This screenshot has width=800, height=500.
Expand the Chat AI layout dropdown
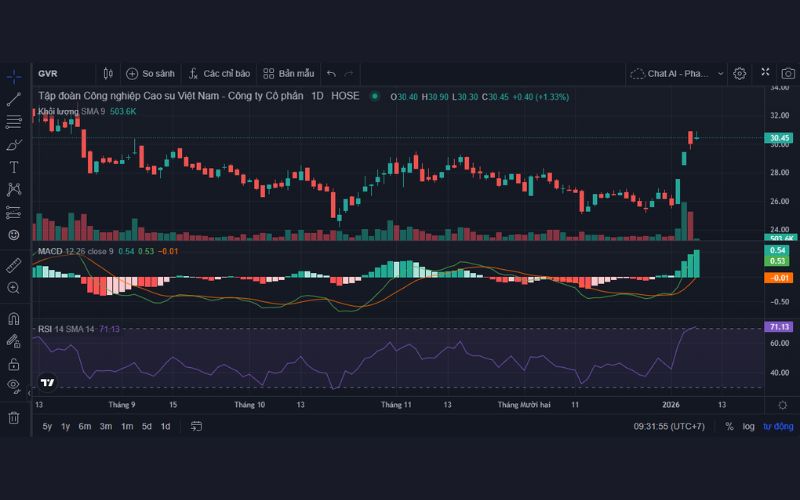pos(677,73)
